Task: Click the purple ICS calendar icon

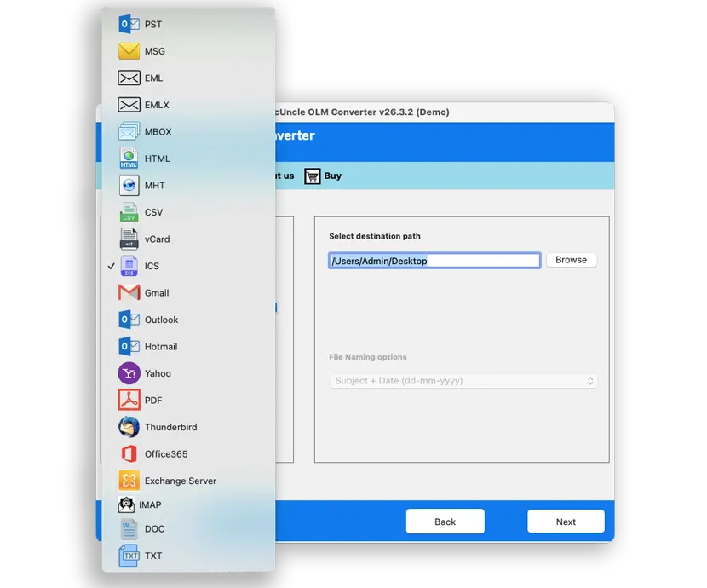Action: pyautogui.click(x=129, y=266)
